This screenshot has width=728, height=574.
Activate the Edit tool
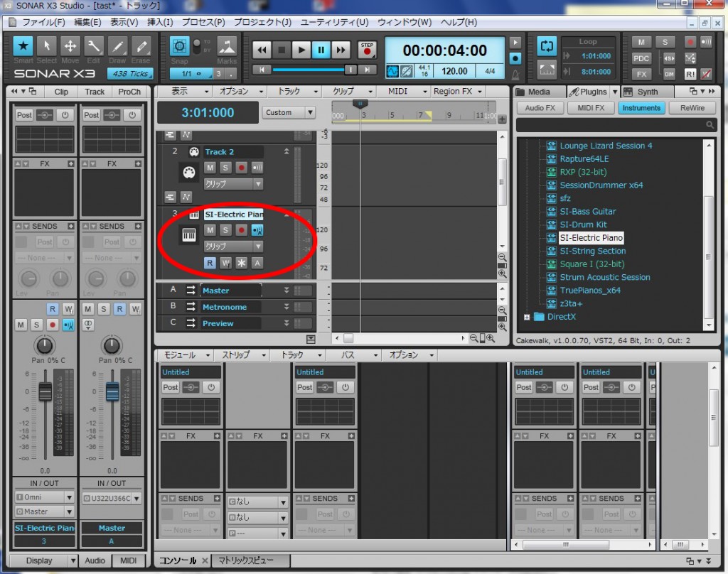(x=93, y=46)
